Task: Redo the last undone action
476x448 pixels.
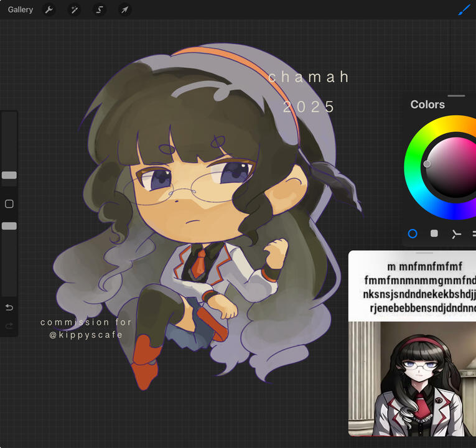Action: 9,326
